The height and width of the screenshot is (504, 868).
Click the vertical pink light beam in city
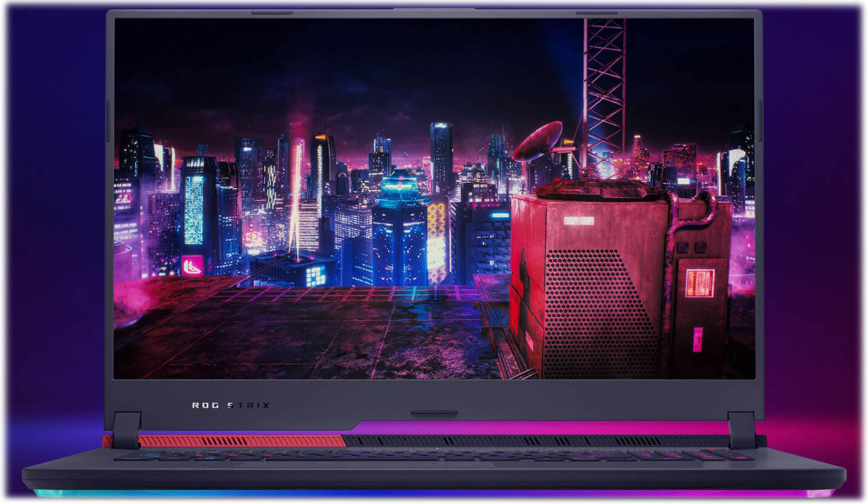pyautogui.click(x=296, y=194)
